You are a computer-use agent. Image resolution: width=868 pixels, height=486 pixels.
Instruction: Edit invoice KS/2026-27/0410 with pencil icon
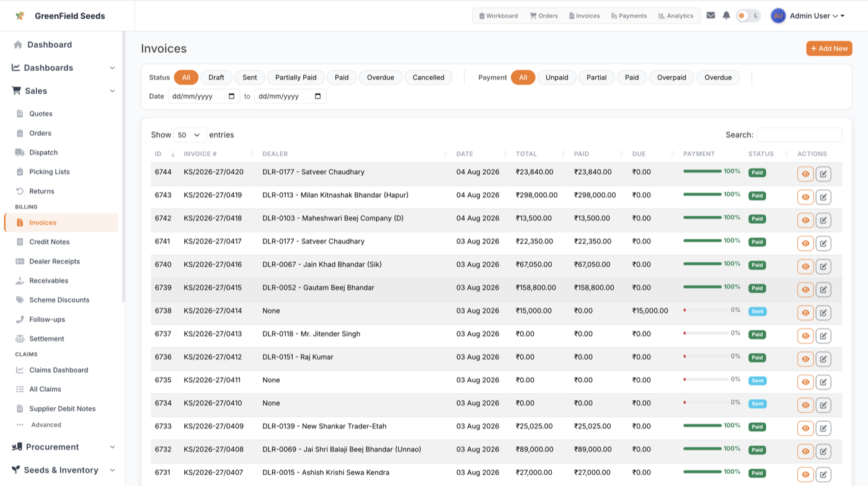point(823,405)
